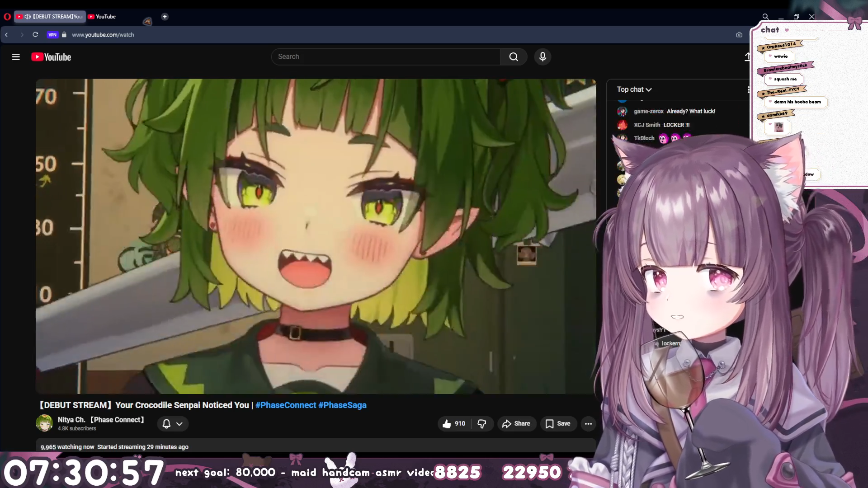The height and width of the screenshot is (488, 868).
Task: Start voice search with microphone icon
Action: coord(542,57)
